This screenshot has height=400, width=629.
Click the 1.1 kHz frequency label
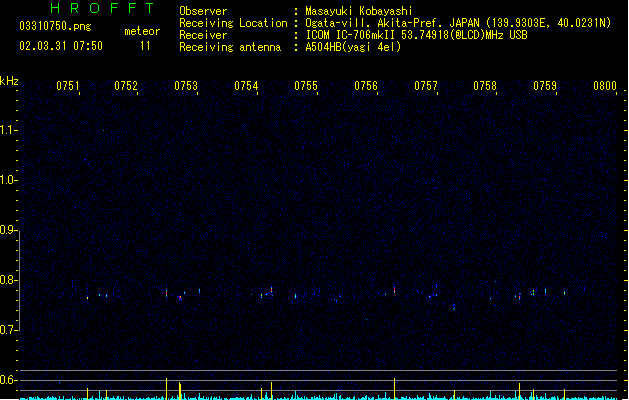click(8, 130)
